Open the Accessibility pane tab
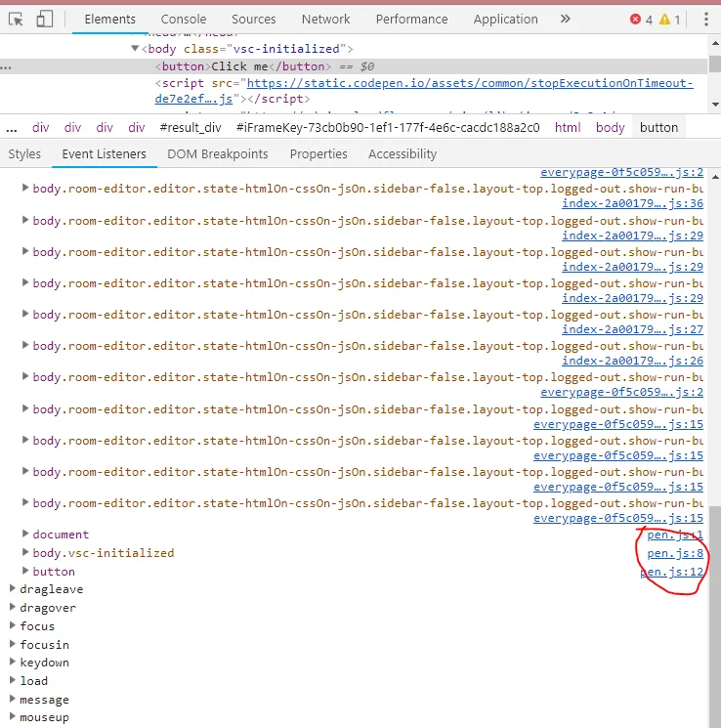The width and height of the screenshot is (721, 728). point(403,154)
